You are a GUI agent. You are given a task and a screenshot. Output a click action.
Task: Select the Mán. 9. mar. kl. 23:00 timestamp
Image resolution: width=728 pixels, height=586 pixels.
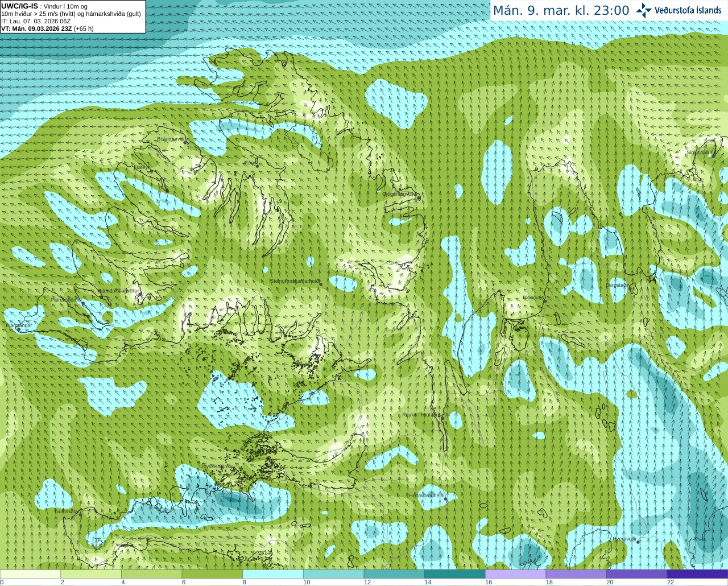(x=561, y=11)
